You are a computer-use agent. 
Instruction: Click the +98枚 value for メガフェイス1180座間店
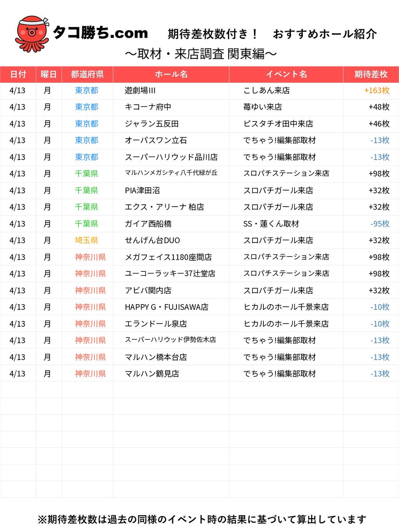pyautogui.click(x=379, y=257)
